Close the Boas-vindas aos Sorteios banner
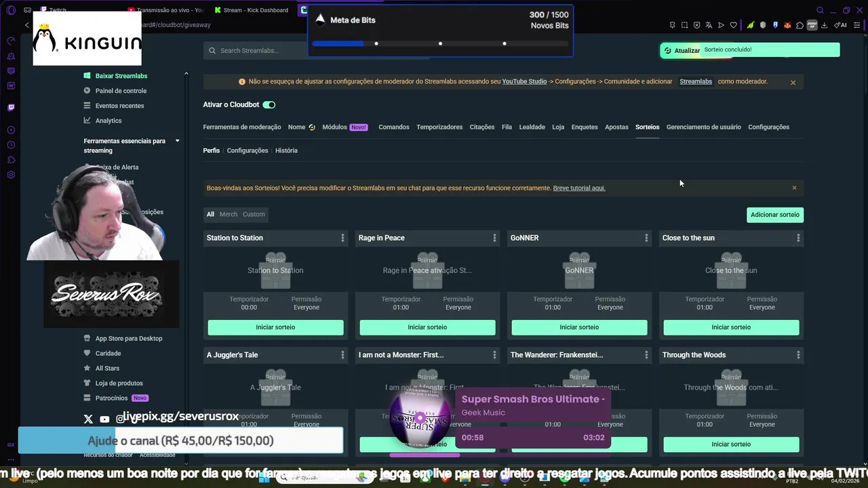This screenshot has height=488, width=868. pyautogui.click(x=794, y=188)
